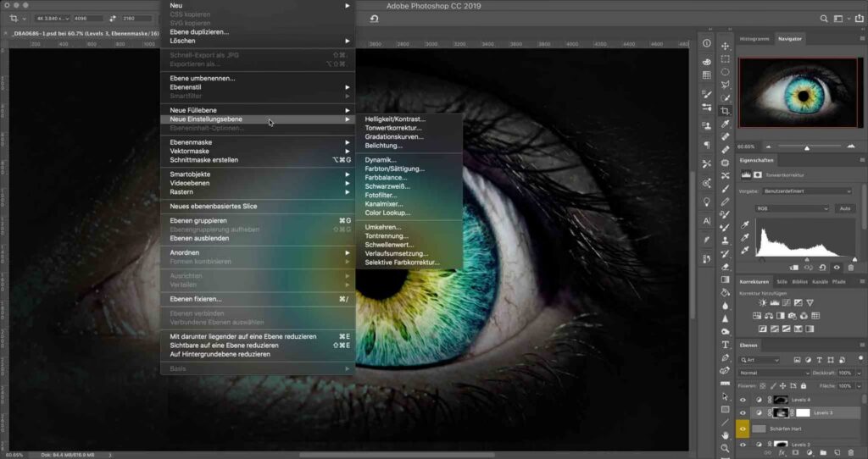Choose Gradationskurven from the submenu
868x459 pixels.
[394, 136]
